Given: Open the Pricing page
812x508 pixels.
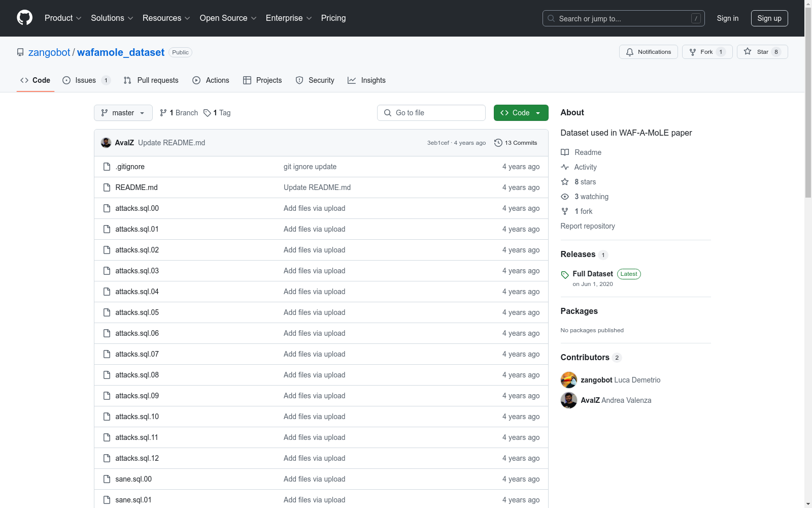Looking at the screenshot, I should 333,18.
